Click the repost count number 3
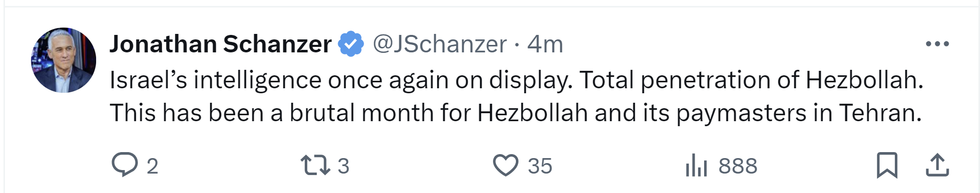The image size is (980, 193). (x=344, y=166)
